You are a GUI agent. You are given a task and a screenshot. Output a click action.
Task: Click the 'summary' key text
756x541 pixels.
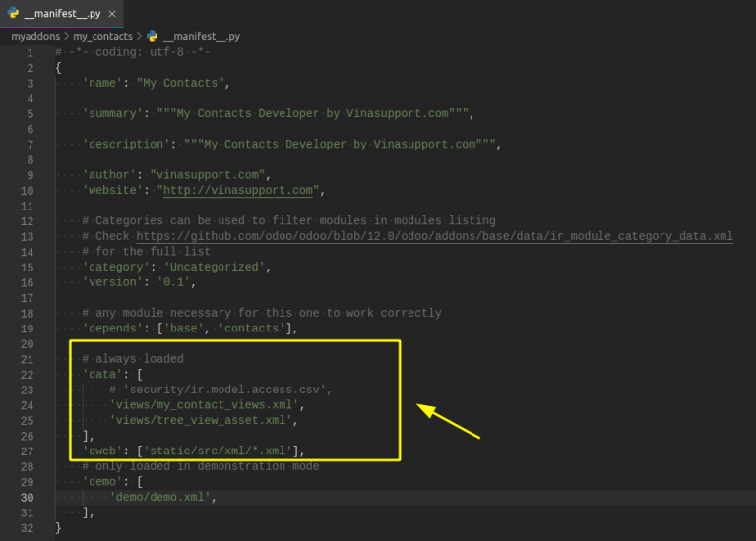point(112,114)
